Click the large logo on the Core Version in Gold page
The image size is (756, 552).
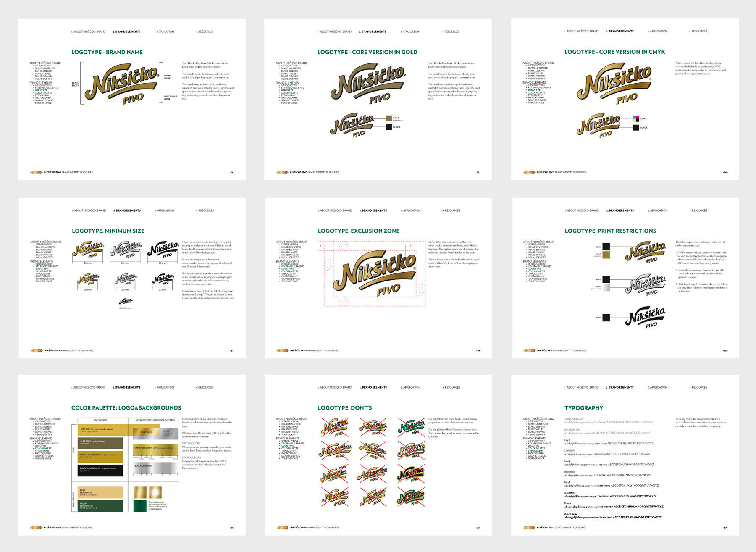pos(368,84)
